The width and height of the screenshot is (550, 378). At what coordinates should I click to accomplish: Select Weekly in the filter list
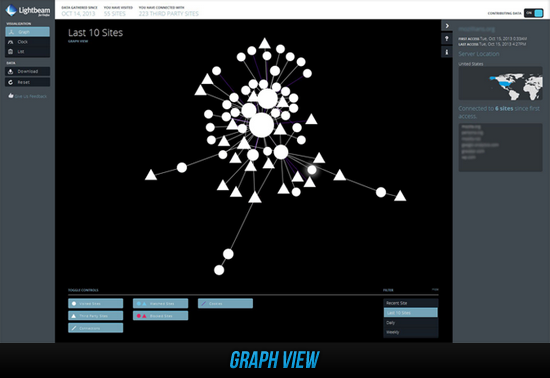point(411,332)
